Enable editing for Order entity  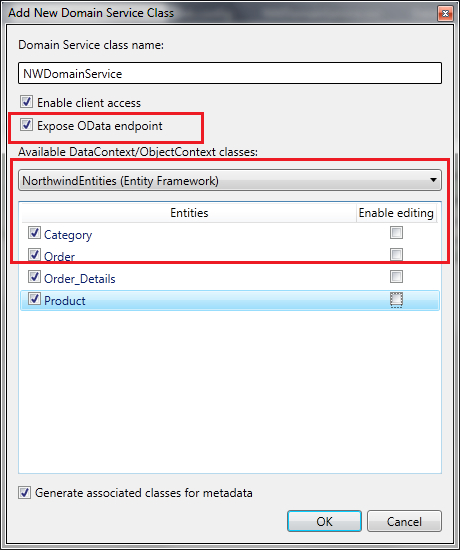coord(396,255)
